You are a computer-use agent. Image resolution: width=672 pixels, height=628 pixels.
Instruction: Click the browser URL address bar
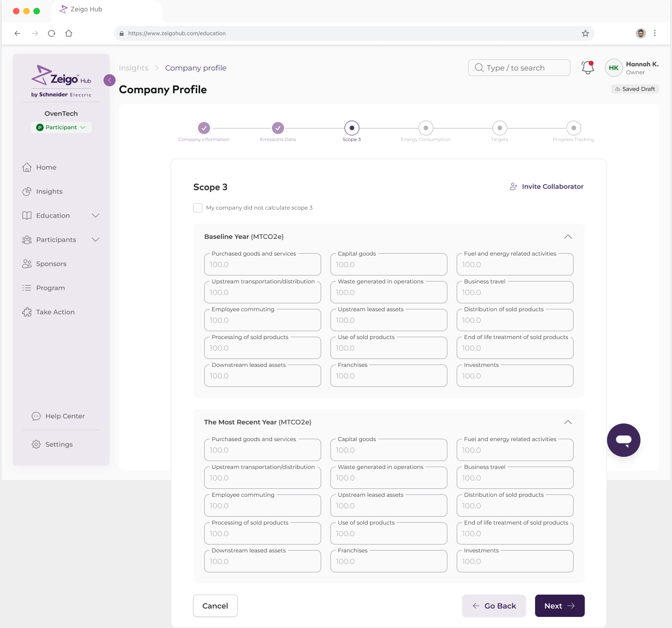[354, 33]
